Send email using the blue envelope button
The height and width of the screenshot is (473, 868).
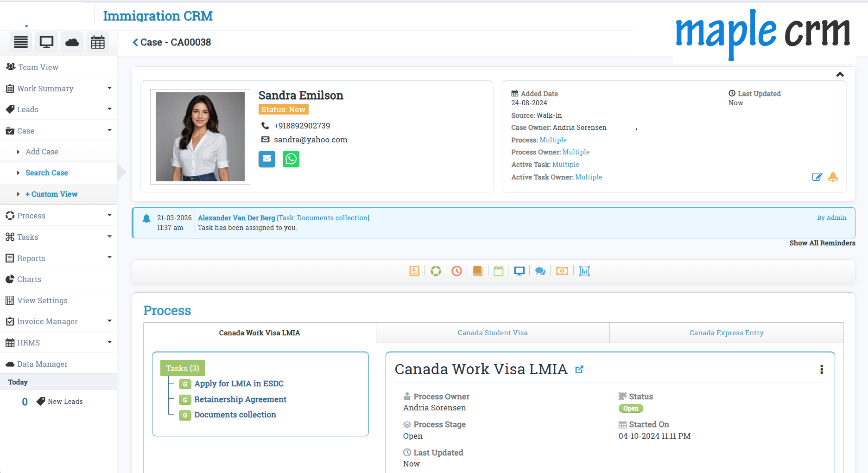coord(267,159)
